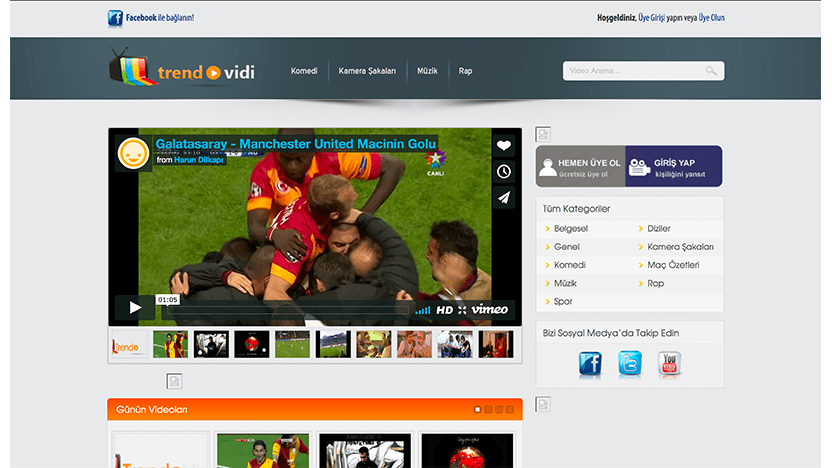Image resolution: width=832 pixels, height=468 pixels.
Task: Open the Komedi menu item
Action: coord(304,71)
